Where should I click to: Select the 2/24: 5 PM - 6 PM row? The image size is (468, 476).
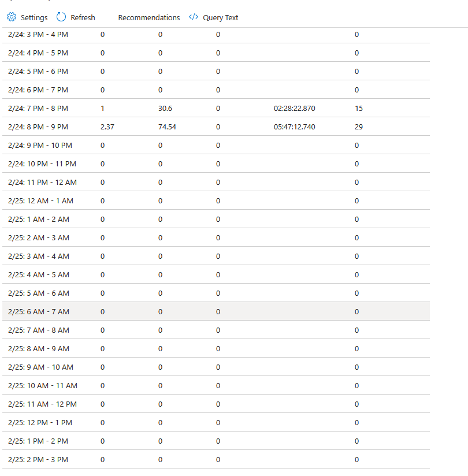(x=216, y=71)
